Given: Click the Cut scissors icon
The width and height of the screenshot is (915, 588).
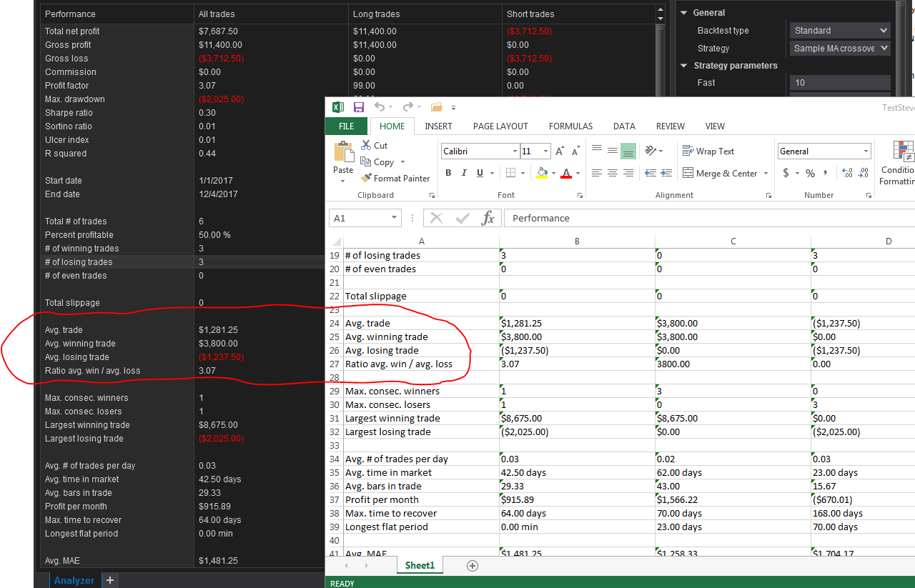Looking at the screenshot, I should (366, 145).
